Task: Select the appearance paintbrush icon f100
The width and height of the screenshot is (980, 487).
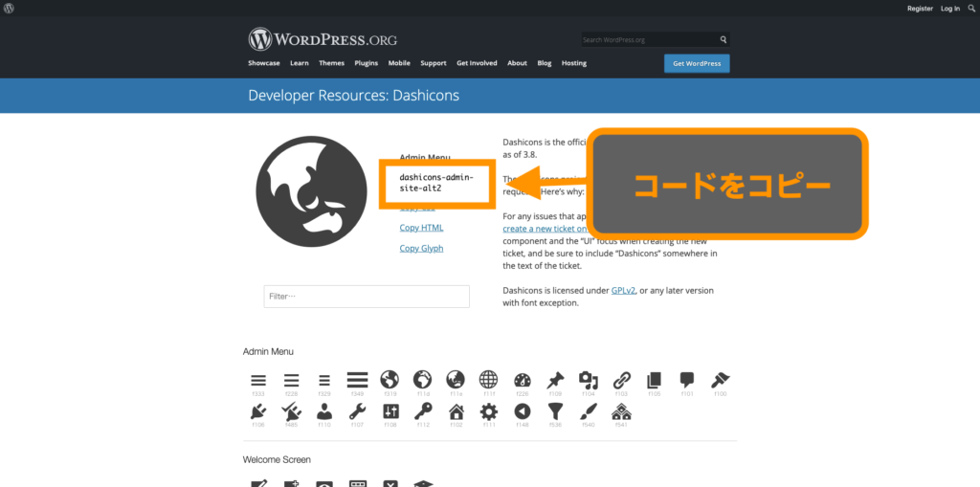Action: (x=720, y=380)
